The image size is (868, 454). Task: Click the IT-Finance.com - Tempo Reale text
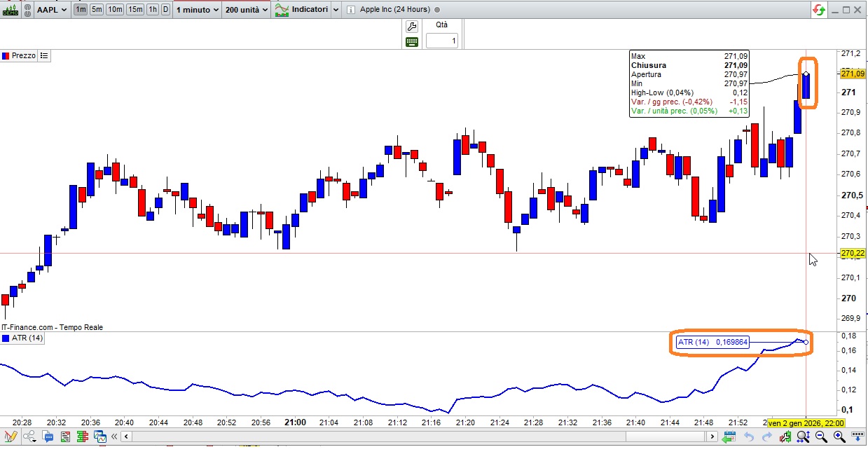coord(52,327)
